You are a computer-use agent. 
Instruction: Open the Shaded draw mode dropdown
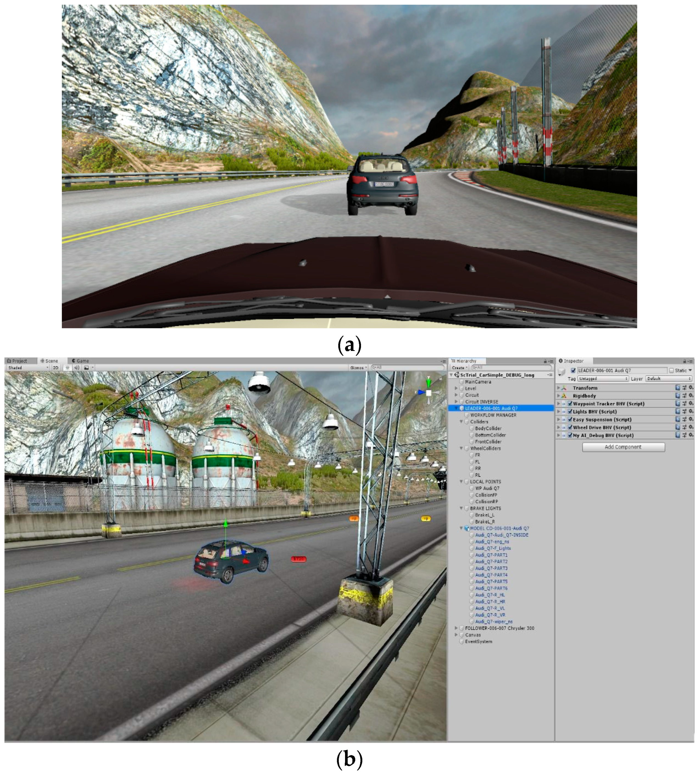pos(28,367)
